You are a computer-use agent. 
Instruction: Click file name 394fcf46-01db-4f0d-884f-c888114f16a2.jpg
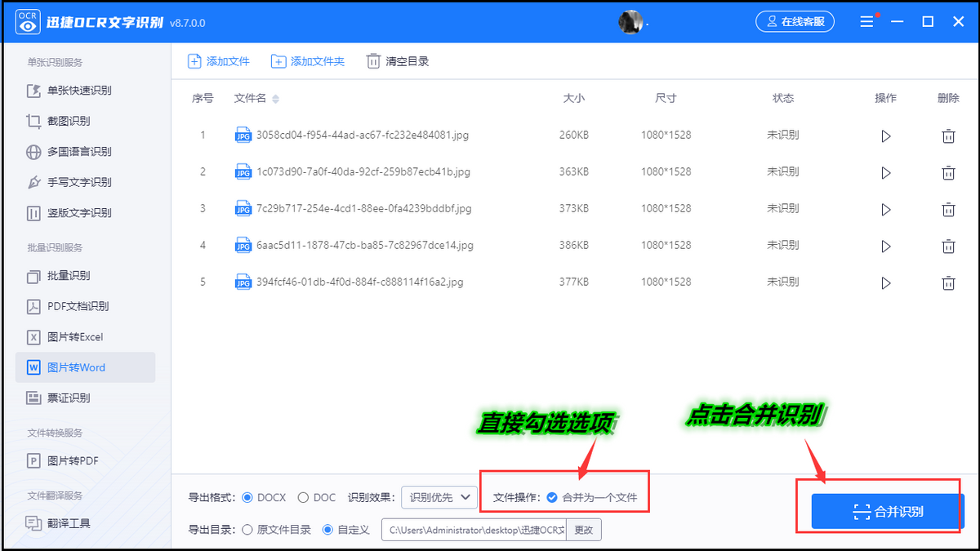tap(360, 282)
